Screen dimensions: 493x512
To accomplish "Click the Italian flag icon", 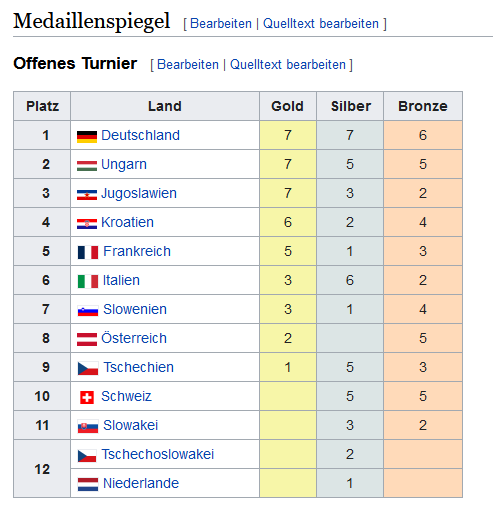I will [88, 281].
